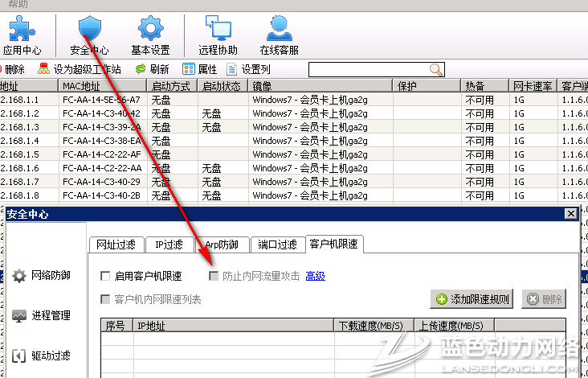
Task: Select MAC FC-AA-14-C3-38-EA cell
Action: [x=102, y=141]
